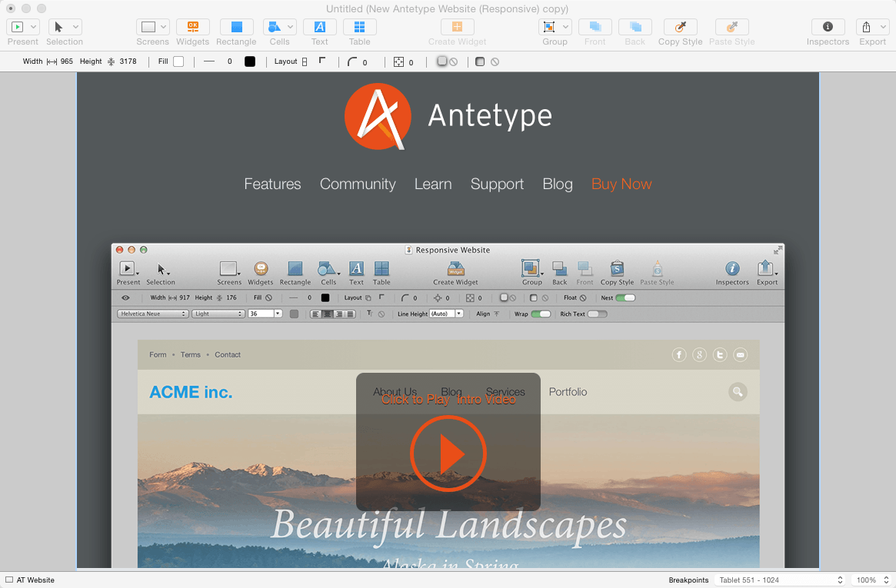Click the Width value 965 field
Screen dimensions: 896x588
click(x=67, y=61)
